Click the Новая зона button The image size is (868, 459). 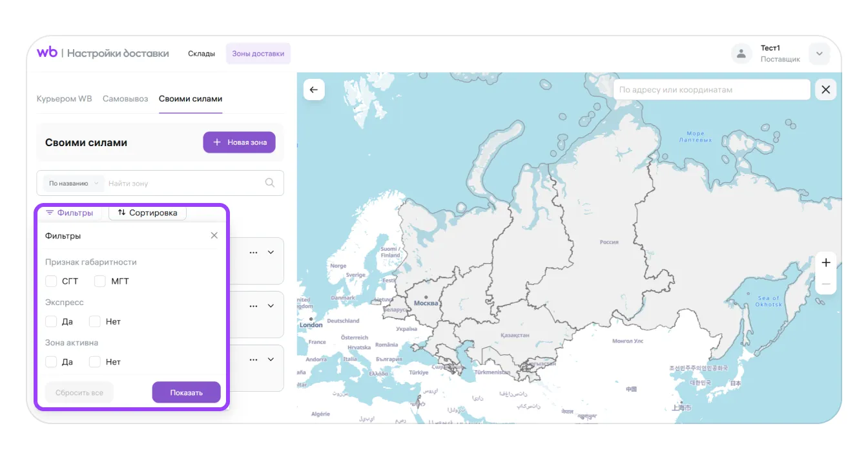239,142
